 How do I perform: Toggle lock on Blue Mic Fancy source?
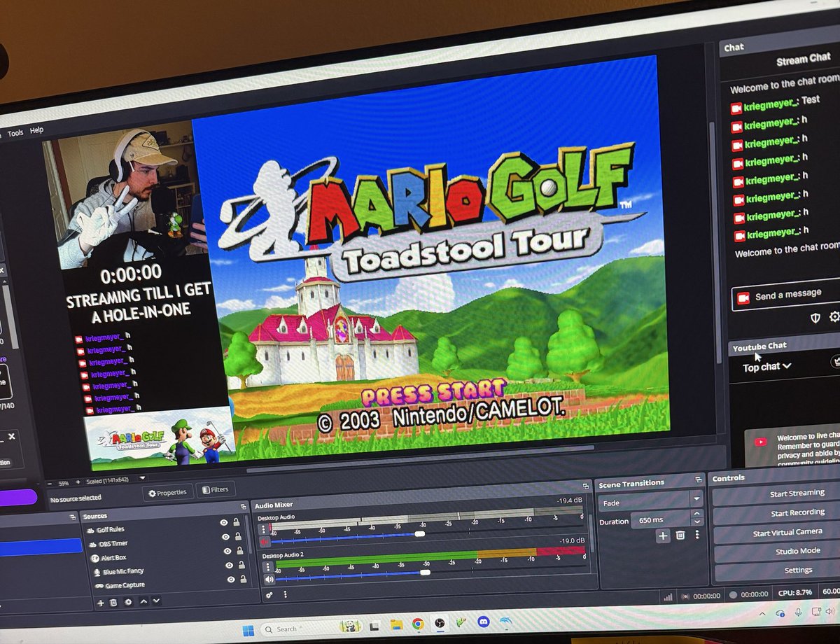(241, 564)
